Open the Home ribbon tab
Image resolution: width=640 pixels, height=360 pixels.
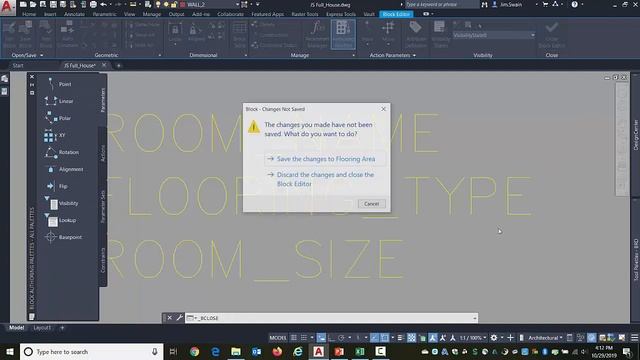29,14
